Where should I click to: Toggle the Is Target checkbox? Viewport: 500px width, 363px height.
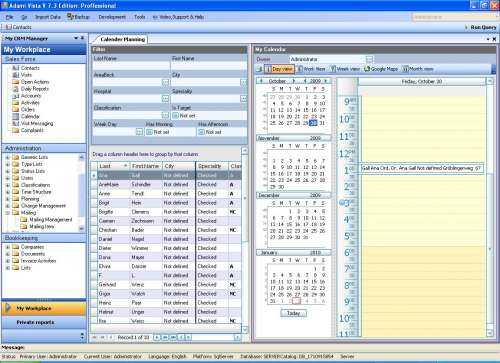pyautogui.click(x=175, y=116)
